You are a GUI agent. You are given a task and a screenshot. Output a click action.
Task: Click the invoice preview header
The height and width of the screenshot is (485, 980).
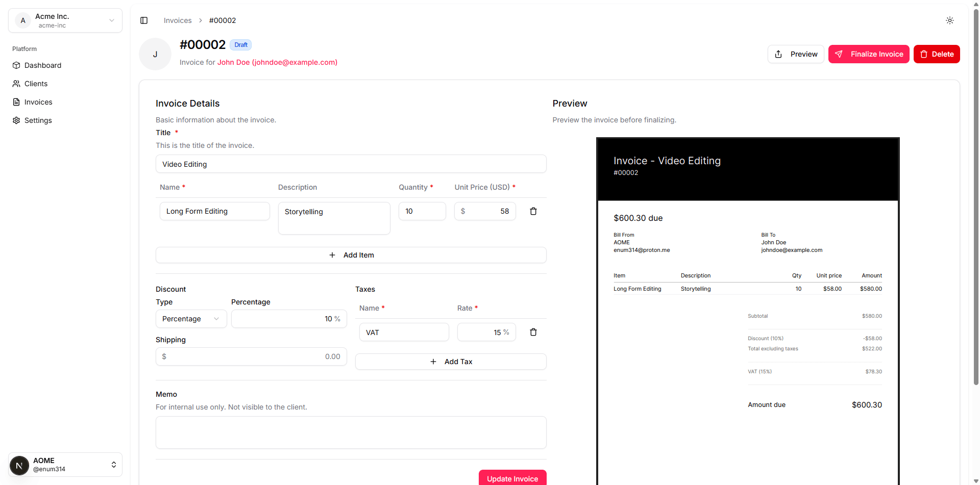click(748, 169)
